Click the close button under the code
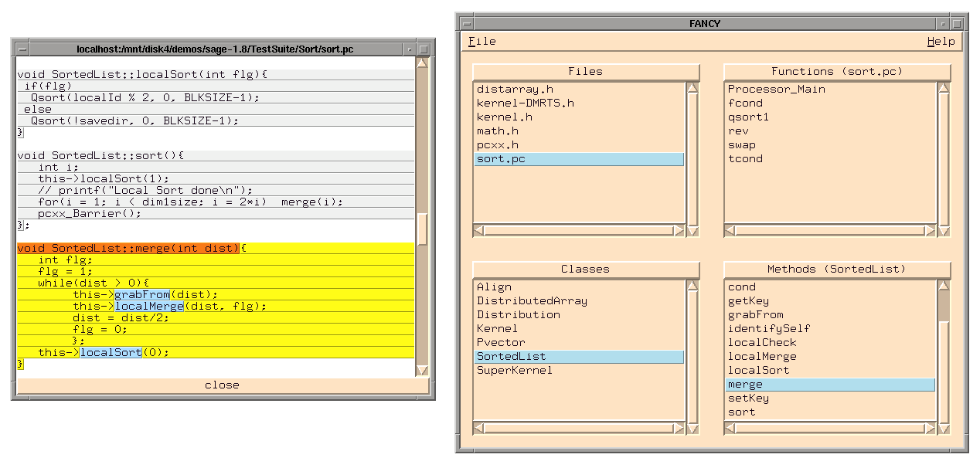This screenshot has height=468, width=980. click(222, 385)
